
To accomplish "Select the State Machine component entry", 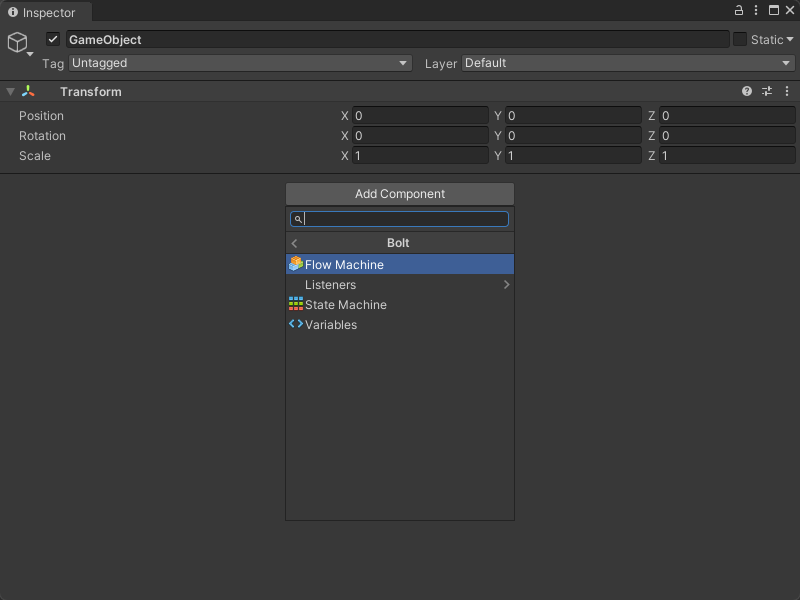I will [x=345, y=305].
